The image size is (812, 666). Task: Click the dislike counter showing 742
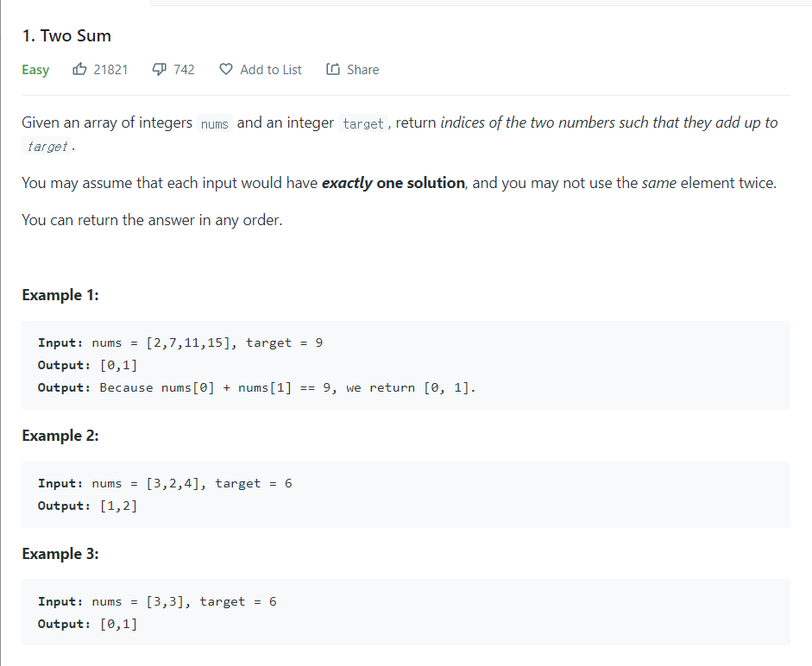click(x=183, y=69)
